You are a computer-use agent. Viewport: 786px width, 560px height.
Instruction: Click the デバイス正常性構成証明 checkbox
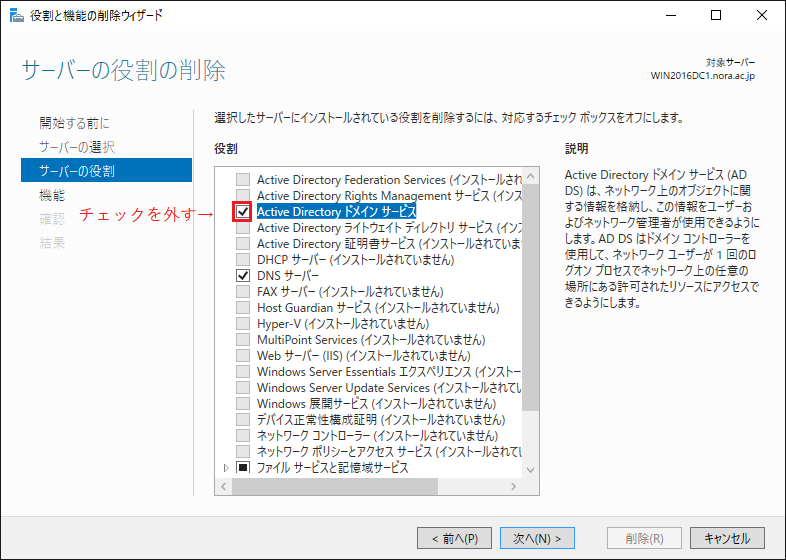click(243, 420)
